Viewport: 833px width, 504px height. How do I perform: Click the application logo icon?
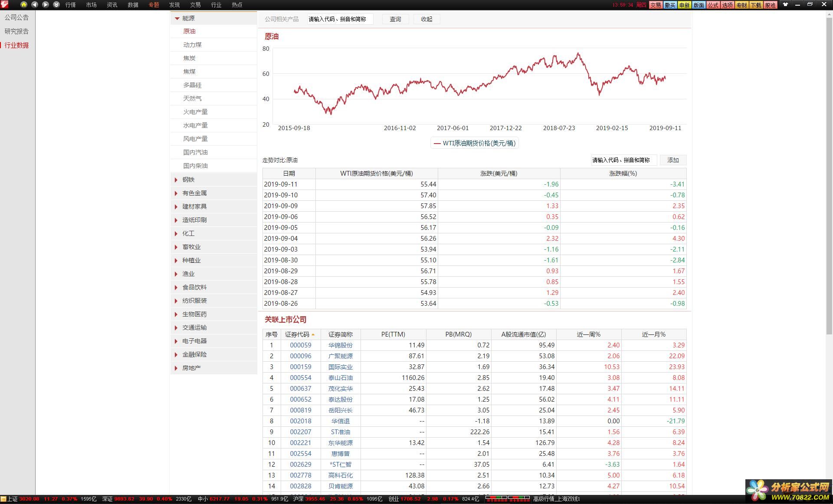pyautogui.click(x=4, y=4)
